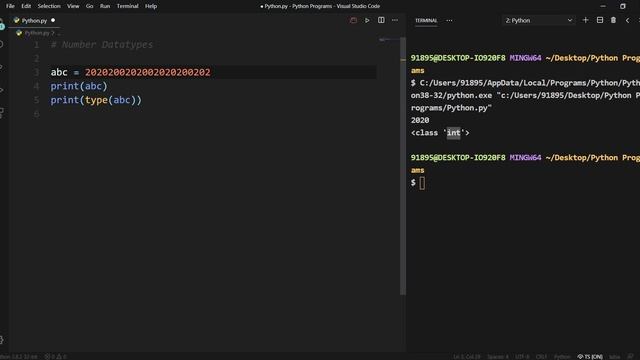Open the Selection menu
This screenshot has width=640, height=360.
click(x=49, y=6)
